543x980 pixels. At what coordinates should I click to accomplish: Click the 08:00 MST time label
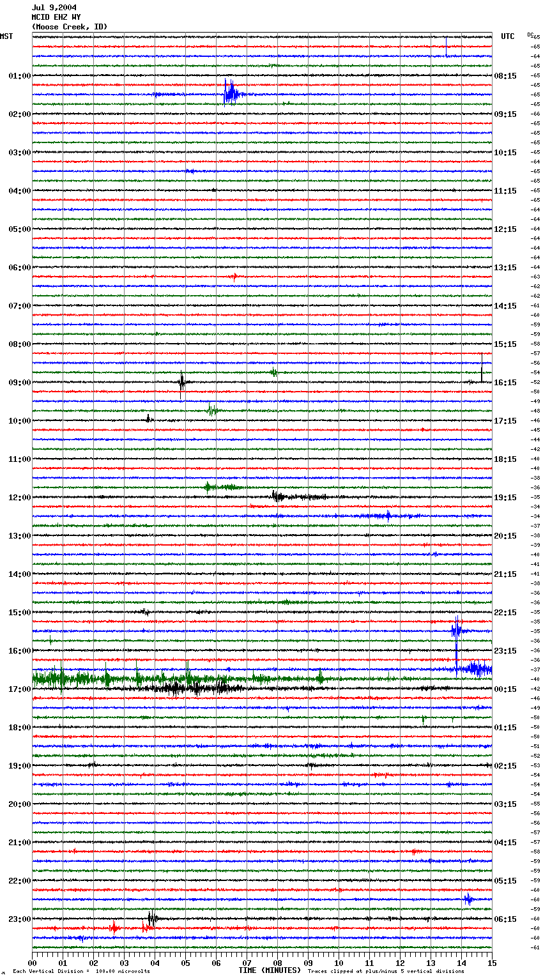tap(20, 344)
